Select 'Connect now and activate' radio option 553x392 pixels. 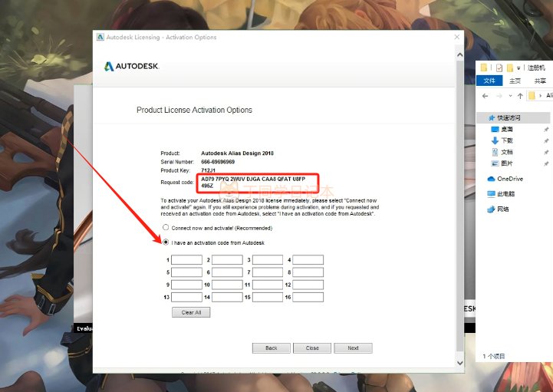click(x=166, y=228)
